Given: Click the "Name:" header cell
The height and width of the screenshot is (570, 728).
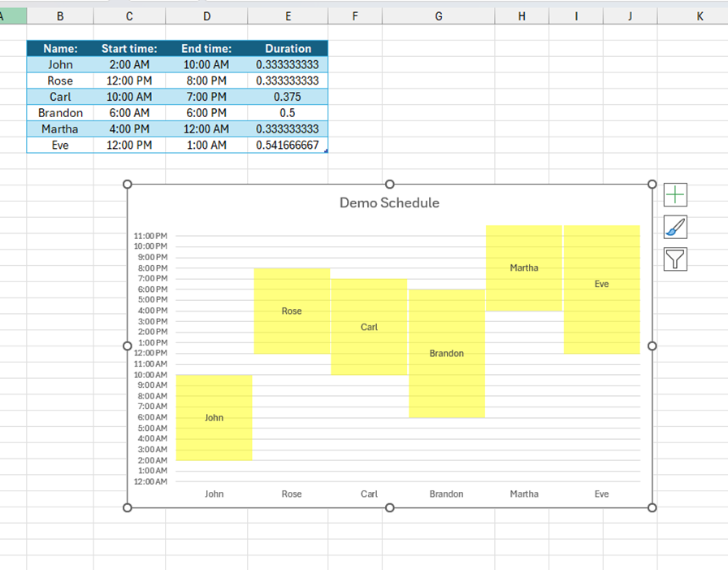Looking at the screenshot, I should (x=59, y=48).
